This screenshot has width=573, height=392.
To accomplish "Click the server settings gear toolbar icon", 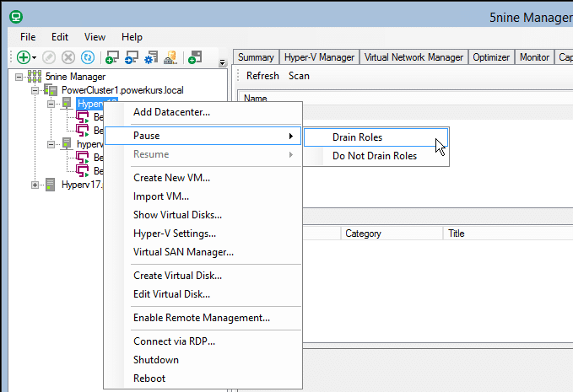I will tap(151, 57).
